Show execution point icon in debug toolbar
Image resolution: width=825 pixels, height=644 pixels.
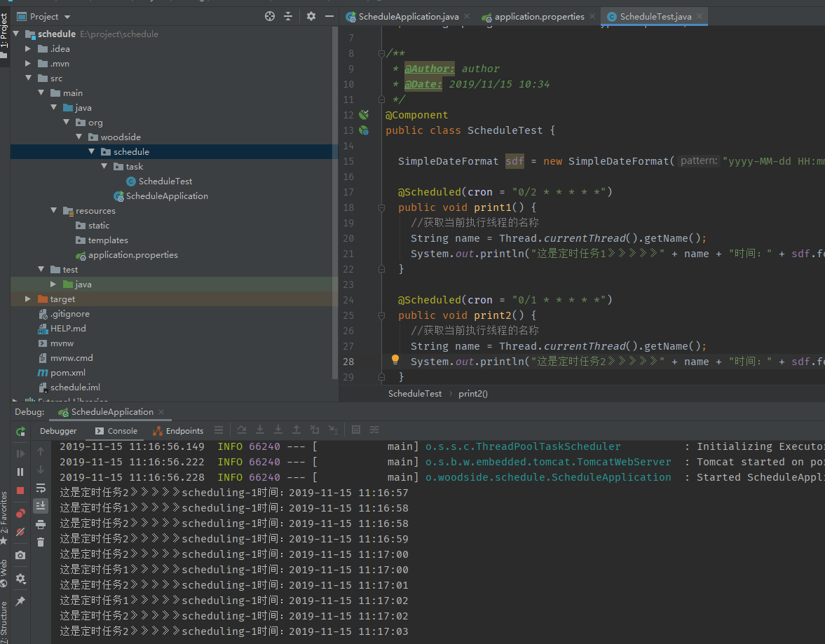(219, 430)
